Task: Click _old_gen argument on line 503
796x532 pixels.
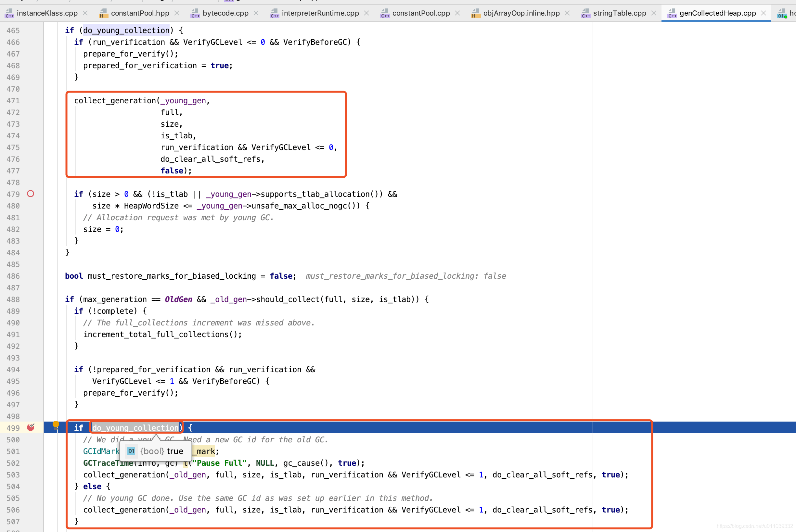Action: click(188, 475)
